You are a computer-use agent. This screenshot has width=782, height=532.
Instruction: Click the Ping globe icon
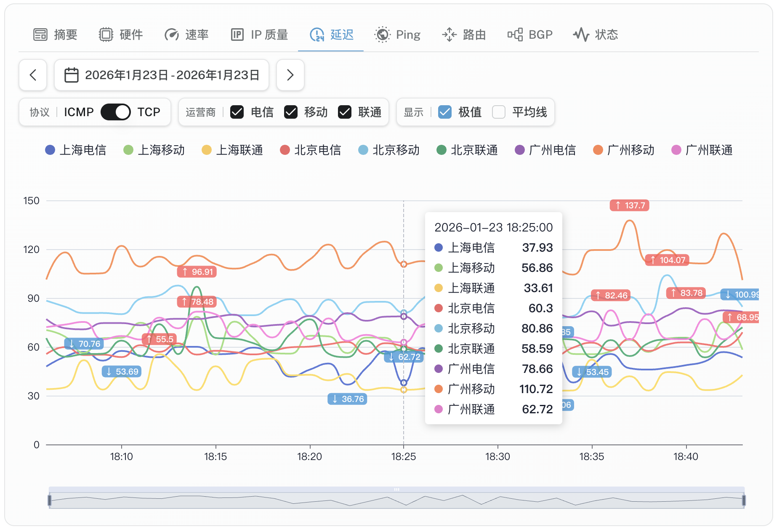(383, 35)
